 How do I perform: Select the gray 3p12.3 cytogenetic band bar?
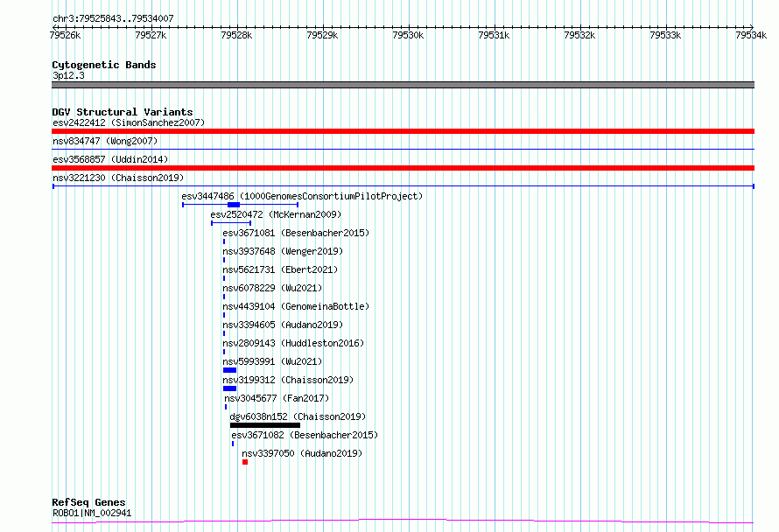coord(403,85)
